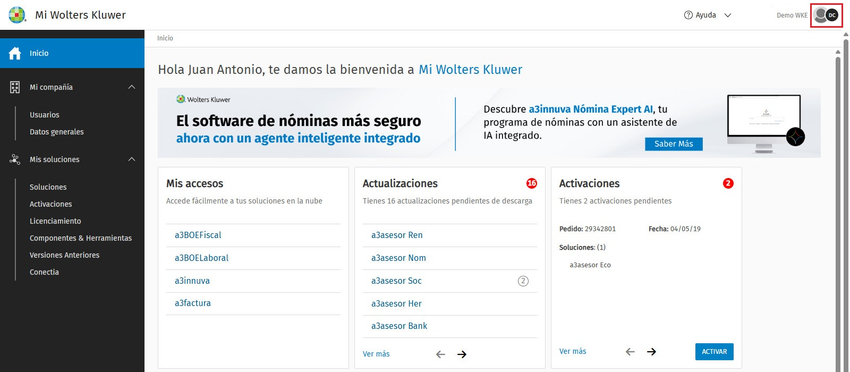The image size is (850, 372).
Task: Click Ver más in Actualizaciones card
Action: (376, 354)
